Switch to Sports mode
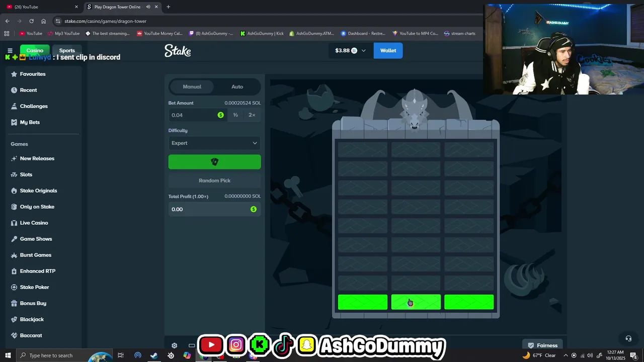644x362 pixels. [67, 50]
